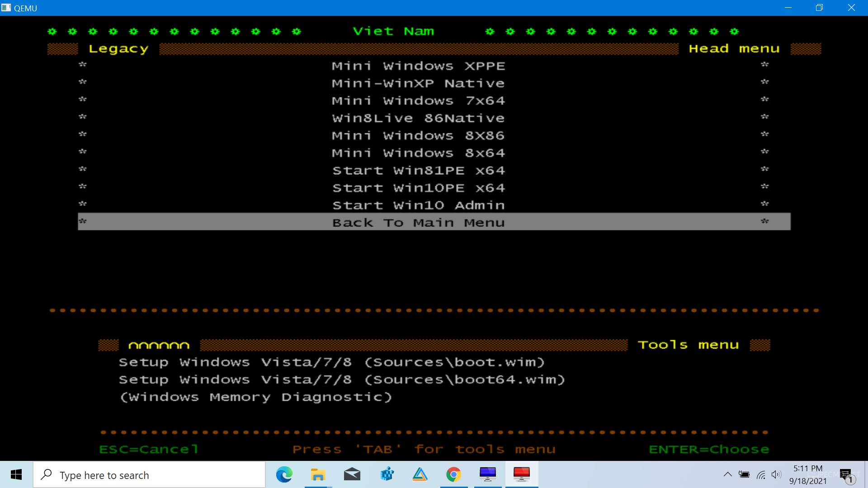Viewport: 868px width, 488px height.
Task: Click the Head menu label
Action: (734, 48)
